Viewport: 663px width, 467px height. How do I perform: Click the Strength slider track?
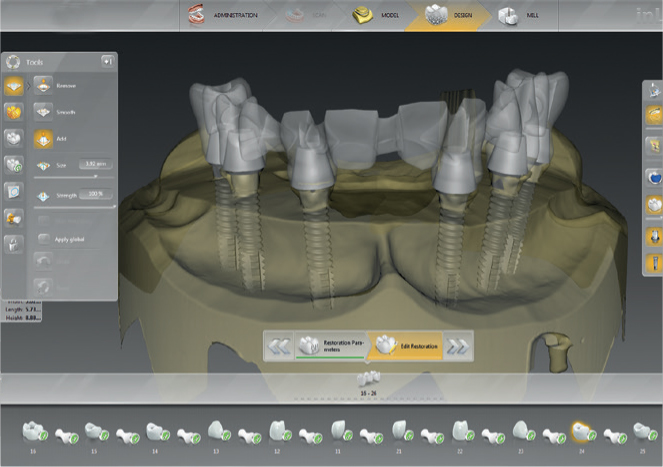[75, 207]
